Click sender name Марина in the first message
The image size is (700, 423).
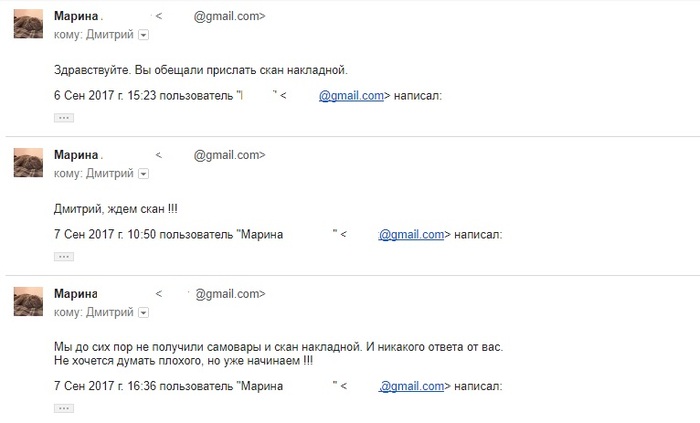[x=76, y=16]
